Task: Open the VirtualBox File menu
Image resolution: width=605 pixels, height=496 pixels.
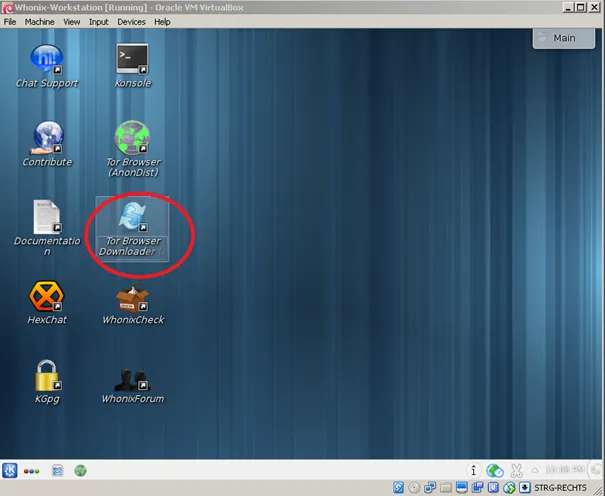Action: pyautogui.click(x=10, y=22)
